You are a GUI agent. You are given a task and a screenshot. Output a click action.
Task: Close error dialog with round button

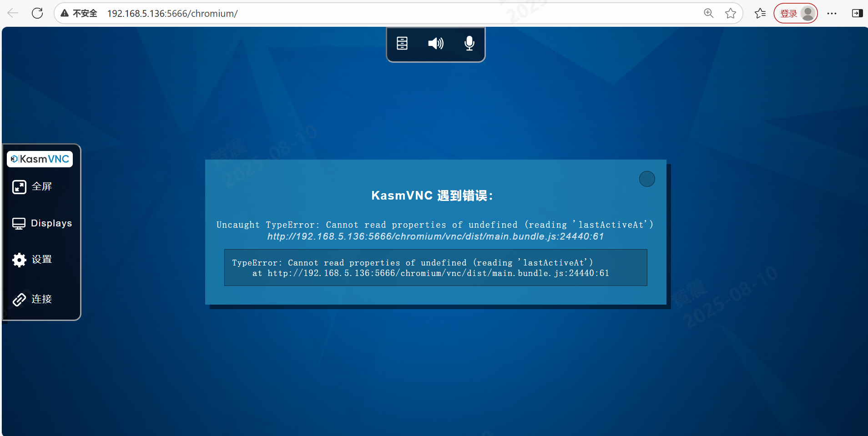(647, 179)
